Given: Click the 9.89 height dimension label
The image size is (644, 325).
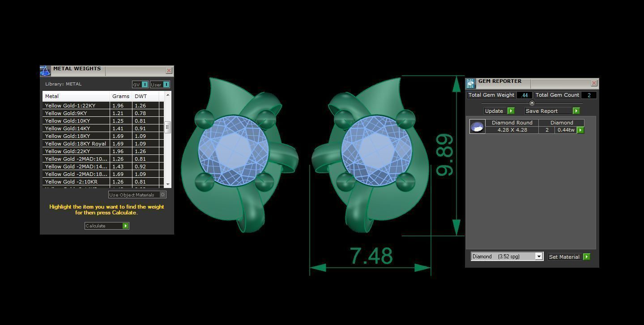Looking at the screenshot, I should (x=444, y=155).
